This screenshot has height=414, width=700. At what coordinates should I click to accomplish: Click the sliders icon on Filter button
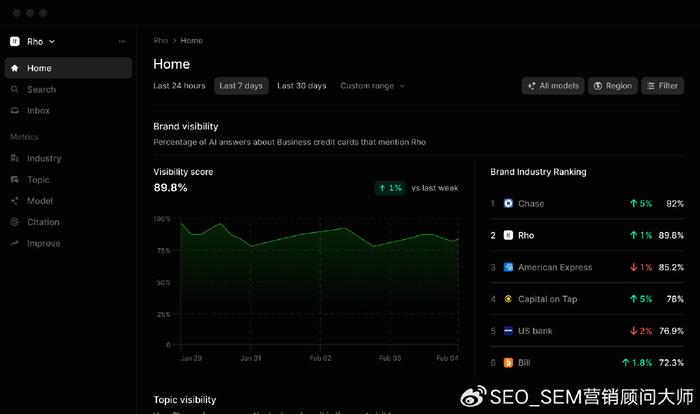[x=651, y=86]
